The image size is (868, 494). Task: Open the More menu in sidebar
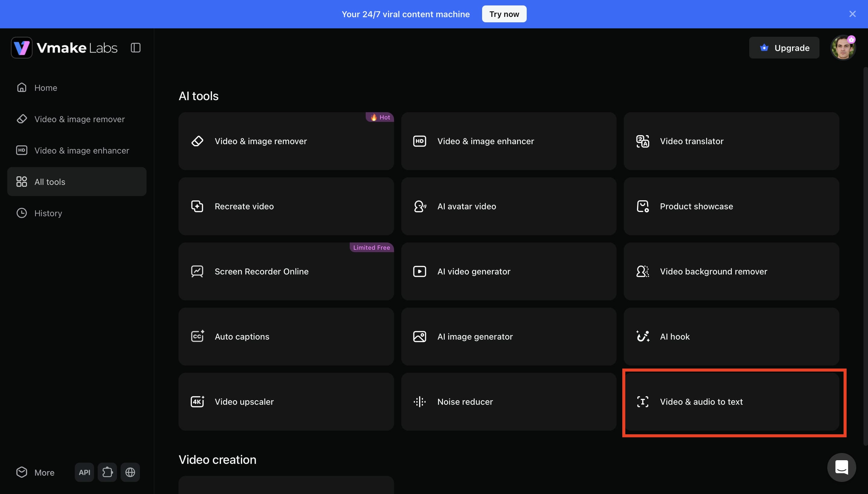(x=35, y=472)
